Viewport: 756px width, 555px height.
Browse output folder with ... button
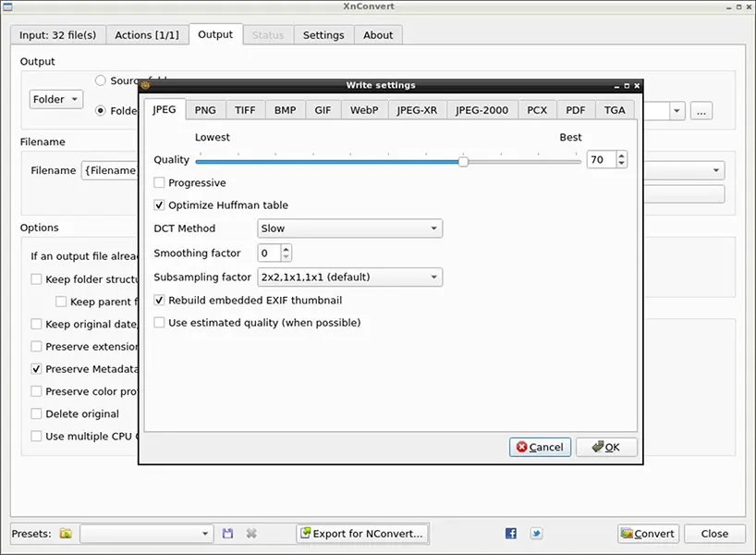tap(701, 111)
